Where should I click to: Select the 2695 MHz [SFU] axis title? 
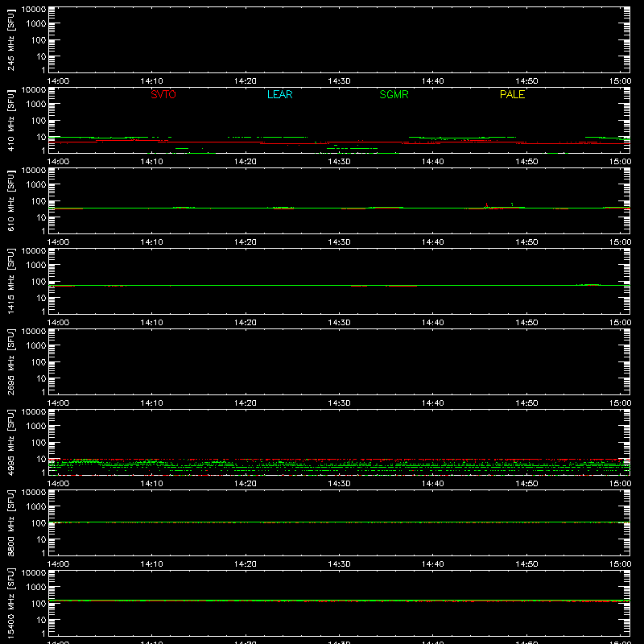(10, 361)
